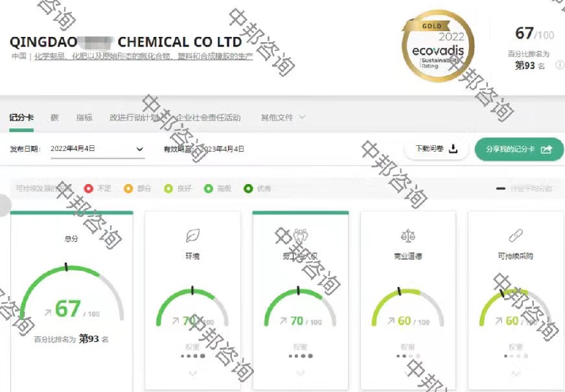The image size is (565, 392).
Task: Click the 权重 dots on the 商业道德 card
Action: click(408, 356)
